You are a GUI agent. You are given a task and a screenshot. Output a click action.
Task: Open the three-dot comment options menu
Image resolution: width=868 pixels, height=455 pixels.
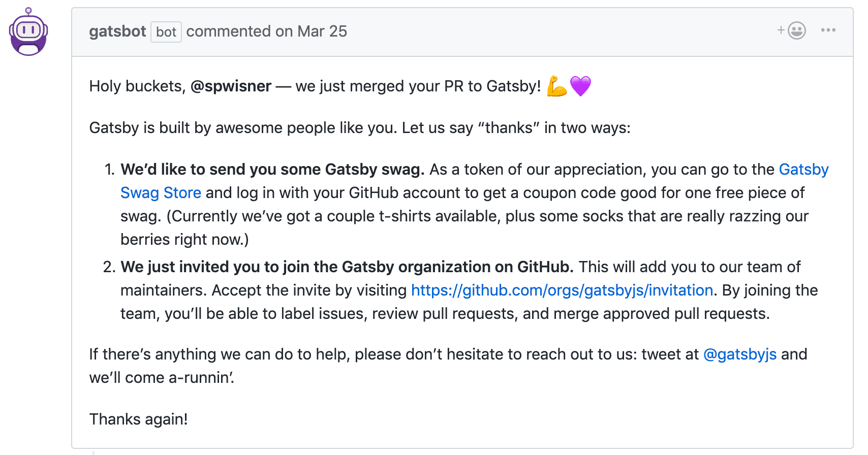point(828,30)
